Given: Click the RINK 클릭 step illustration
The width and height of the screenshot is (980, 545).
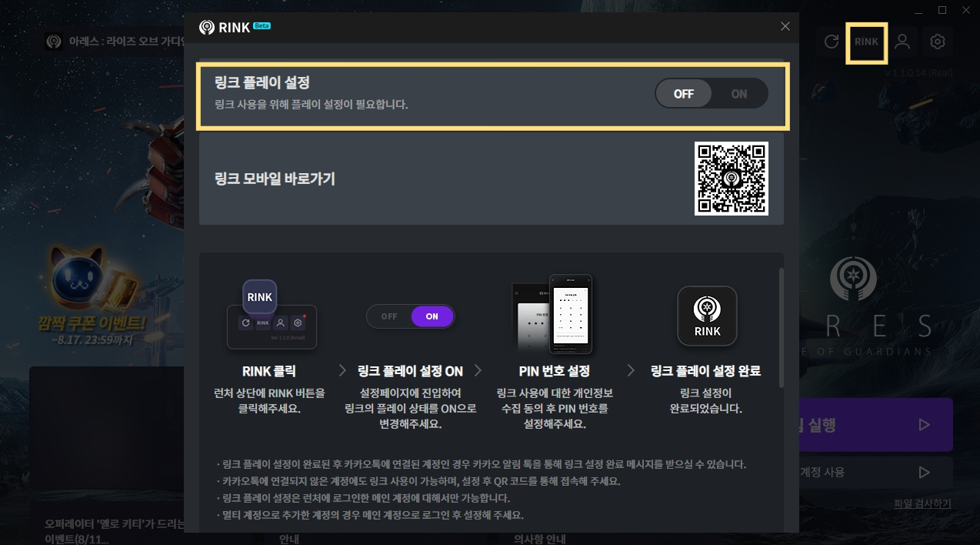Looking at the screenshot, I should coord(272,314).
